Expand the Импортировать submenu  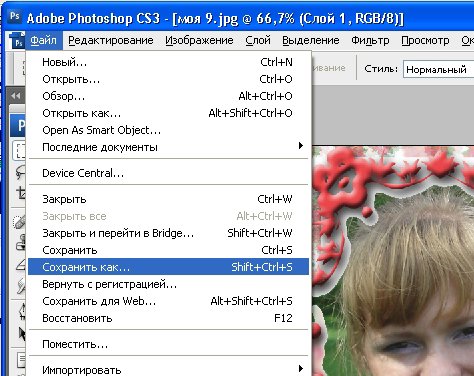(x=168, y=369)
